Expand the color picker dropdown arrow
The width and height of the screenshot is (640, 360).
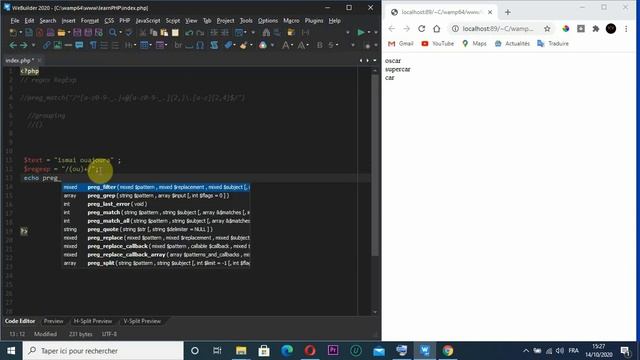pyautogui.click(x=272, y=45)
